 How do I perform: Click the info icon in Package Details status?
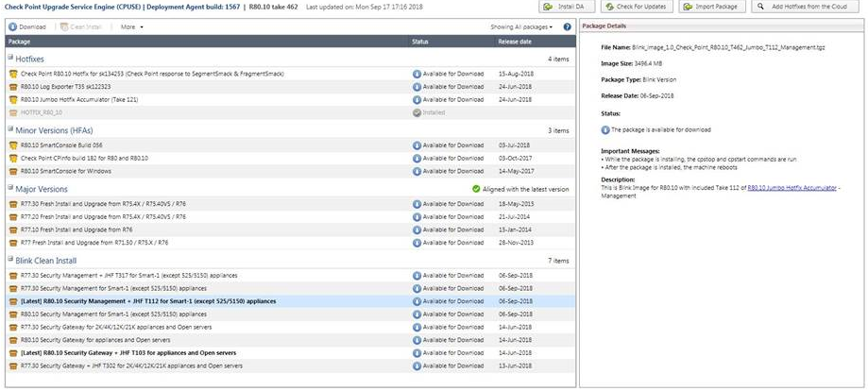(x=605, y=130)
